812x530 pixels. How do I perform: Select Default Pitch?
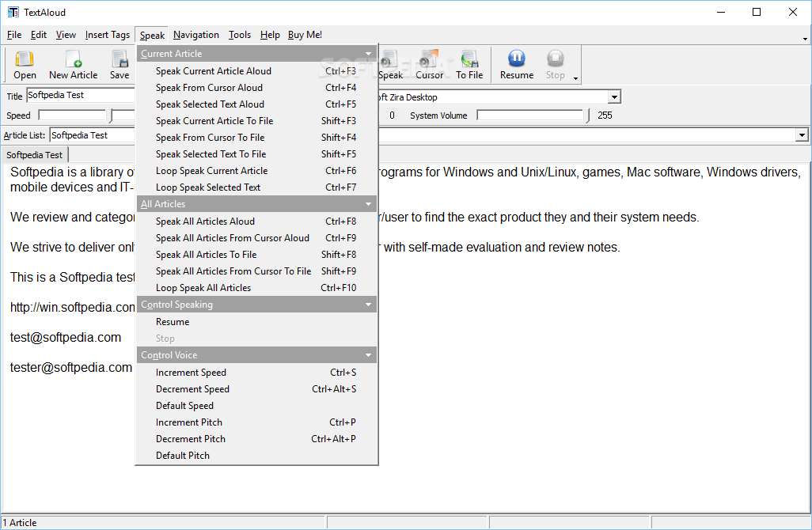pos(256,455)
